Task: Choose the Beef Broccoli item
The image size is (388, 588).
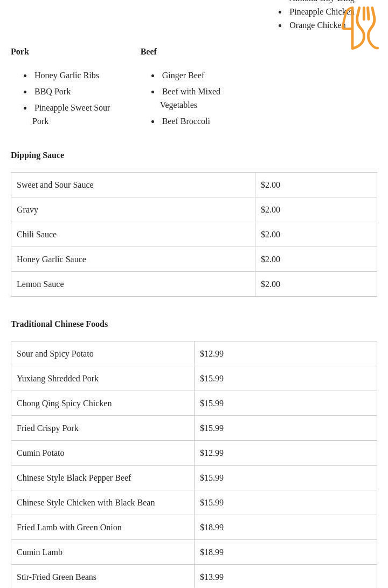Action: (x=186, y=121)
